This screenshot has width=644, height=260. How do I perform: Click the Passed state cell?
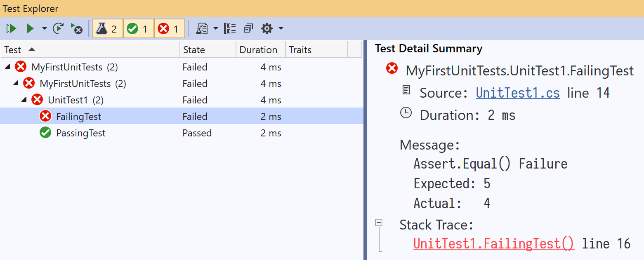point(197,133)
